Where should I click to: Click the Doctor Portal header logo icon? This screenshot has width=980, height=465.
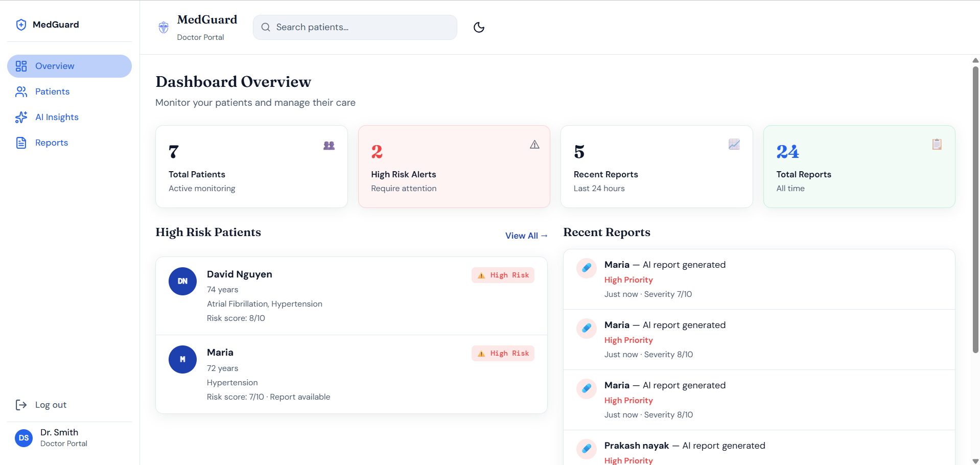[x=164, y=27]
